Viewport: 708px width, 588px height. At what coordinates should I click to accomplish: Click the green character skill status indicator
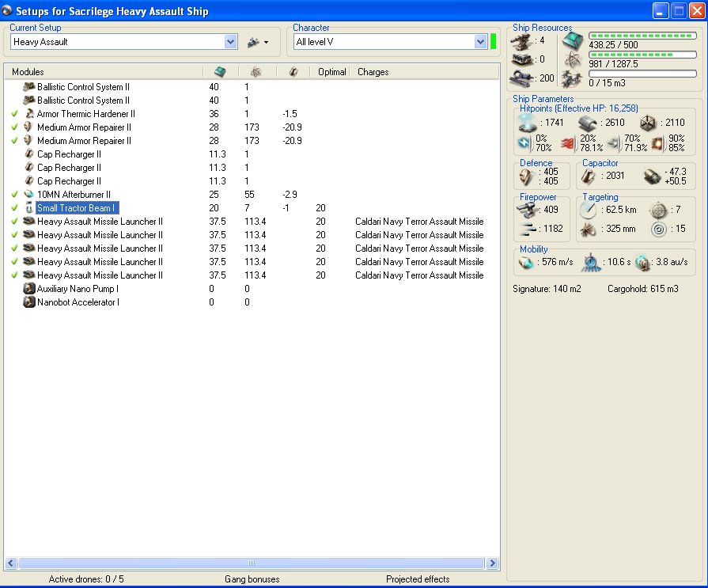point(493,42)
